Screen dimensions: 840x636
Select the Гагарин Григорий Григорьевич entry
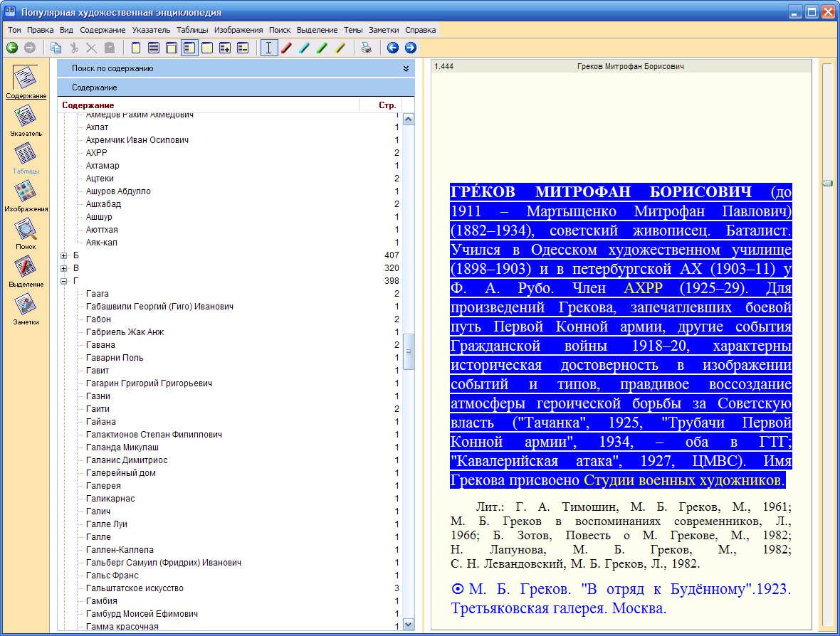point(149,383)
